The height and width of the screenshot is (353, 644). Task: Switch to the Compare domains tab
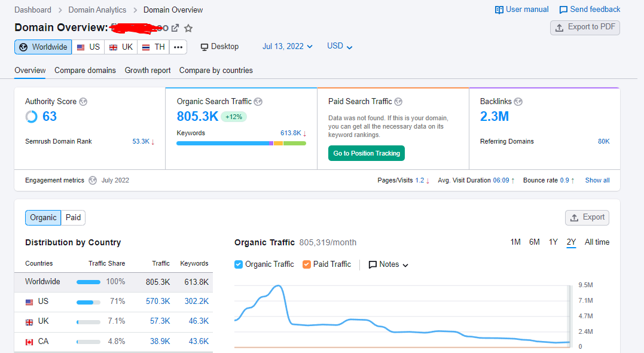(85, 70)
